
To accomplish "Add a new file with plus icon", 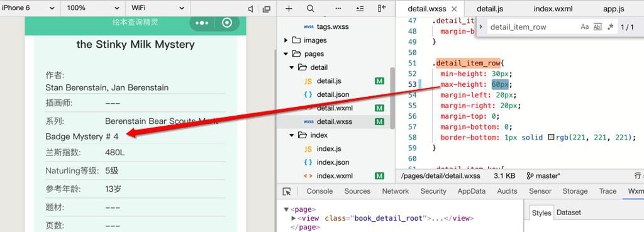I will pos(289,9).
